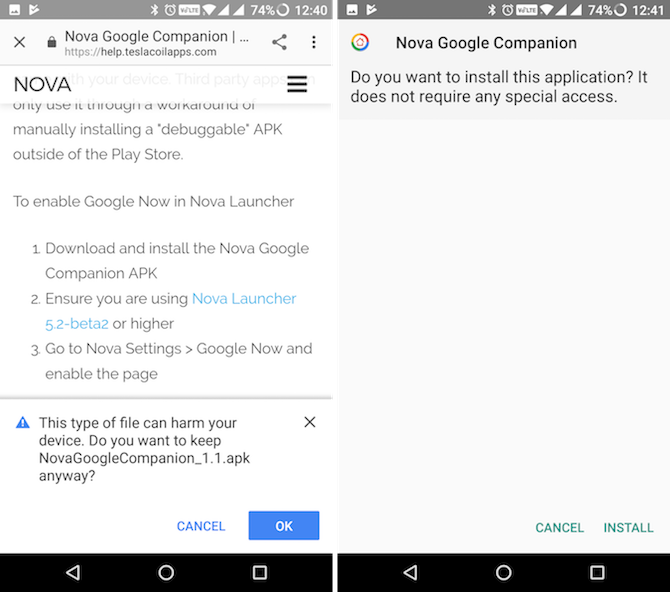Viewport: 670px width, 592px height.
Task: Tap the alarm icon in left status bar
Action: pos(170,9)
